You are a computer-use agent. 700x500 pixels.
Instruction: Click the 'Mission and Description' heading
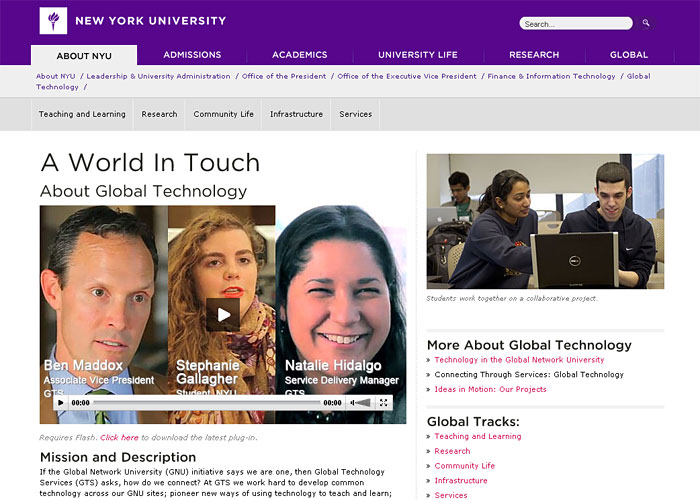(118, 457)
